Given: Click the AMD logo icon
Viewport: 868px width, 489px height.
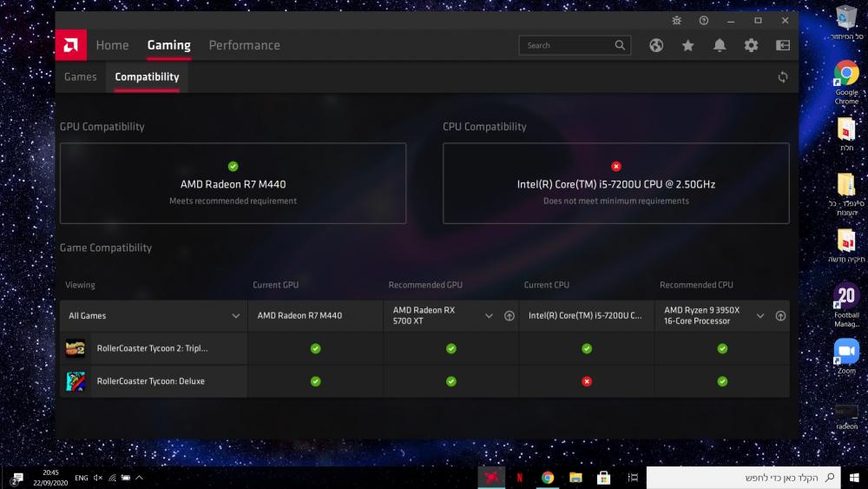Looking at the screenshot, I should click(x=71, y=45).
